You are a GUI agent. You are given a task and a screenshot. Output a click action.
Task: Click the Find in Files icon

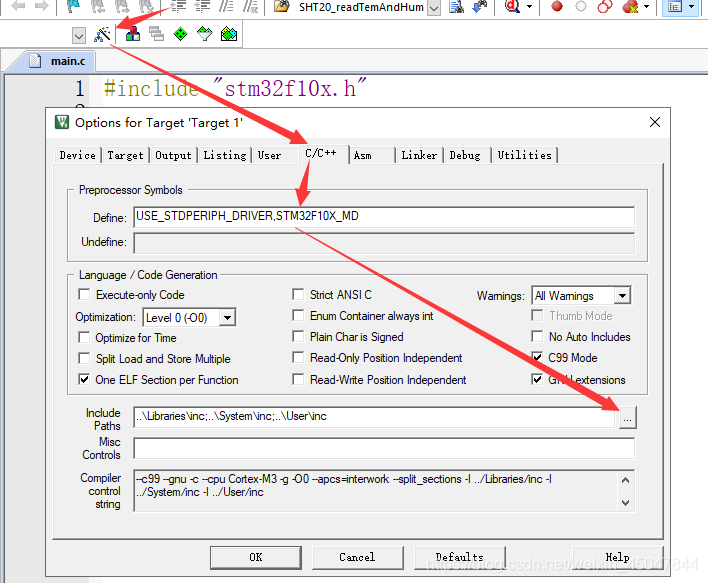click(x=456, y=6)
